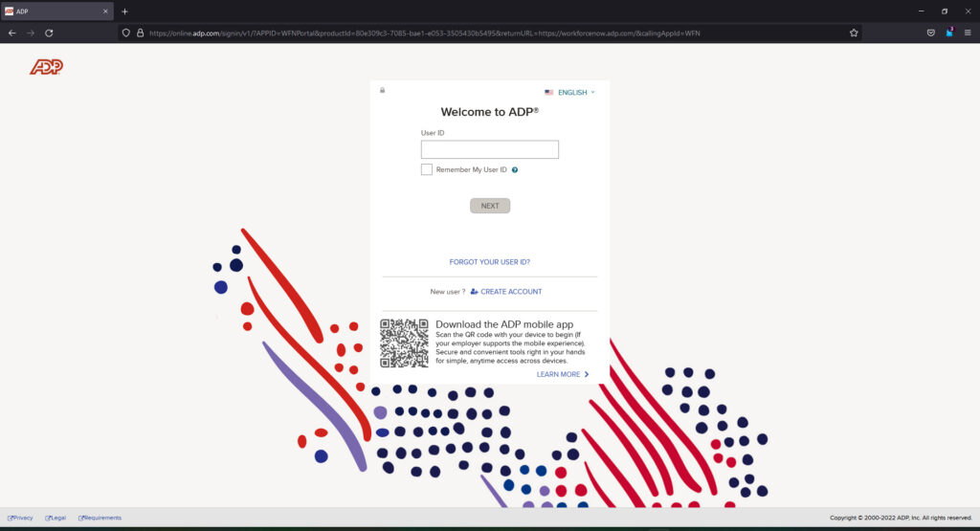Click the User ID input field
The width and height of the screenshot is (980, 531).
tap(490, 149)
